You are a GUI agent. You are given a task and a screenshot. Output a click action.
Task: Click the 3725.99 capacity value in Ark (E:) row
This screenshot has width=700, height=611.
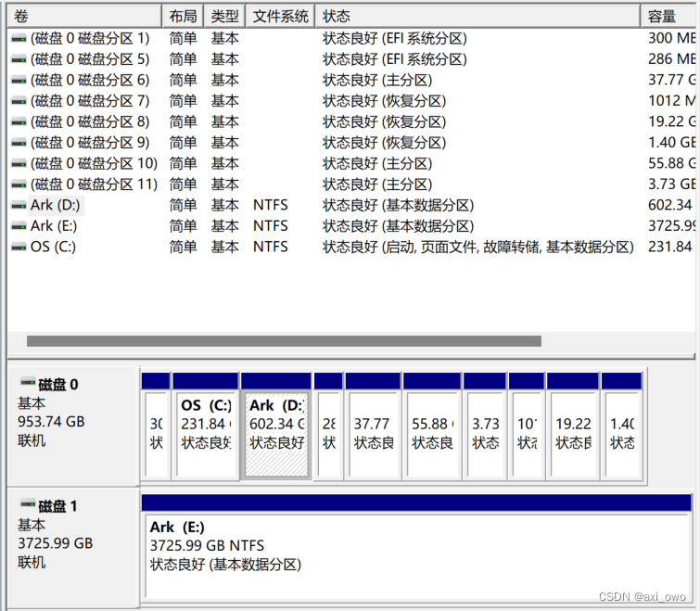click(x=672, y=226)
